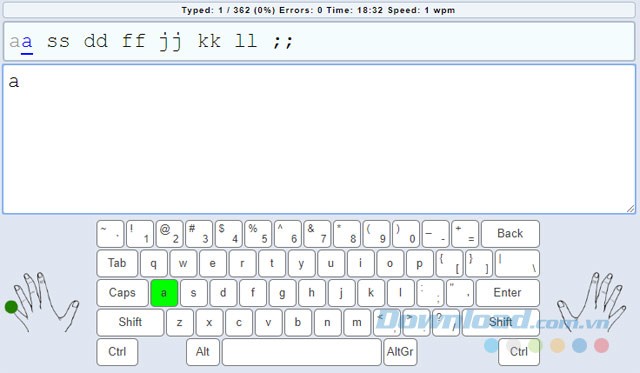Click the '0' close parenthesis key
This screenshot has height=373, width=640.
(x=406, y=234)
